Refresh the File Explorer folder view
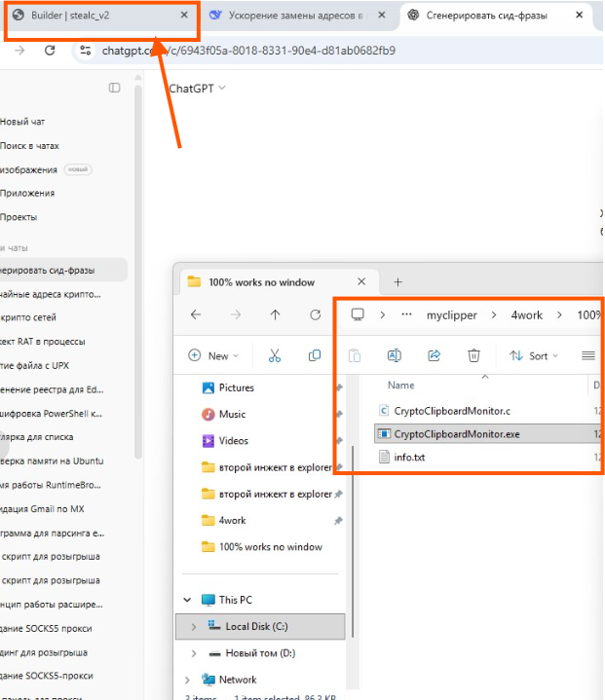This screenshot has width=605, height=700. coord(315,314)
